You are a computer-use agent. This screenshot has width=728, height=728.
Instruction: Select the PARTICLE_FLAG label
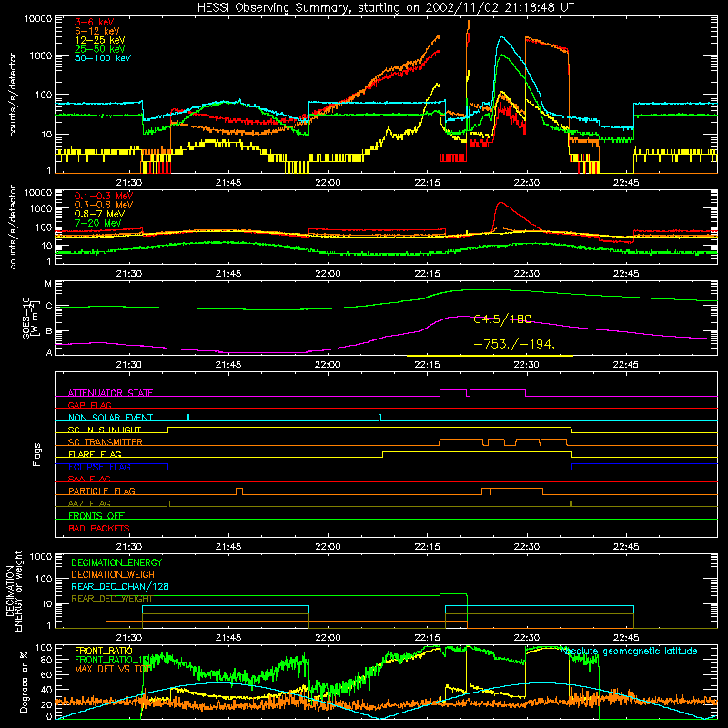102,490
